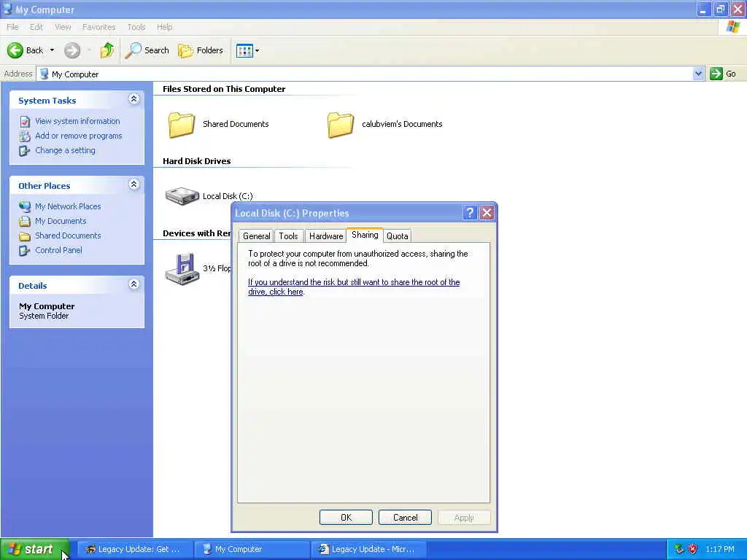Image resolution: width=747 pixels, height=560 pixels.
Task: Open the File menu
Action: coord(12,27)
